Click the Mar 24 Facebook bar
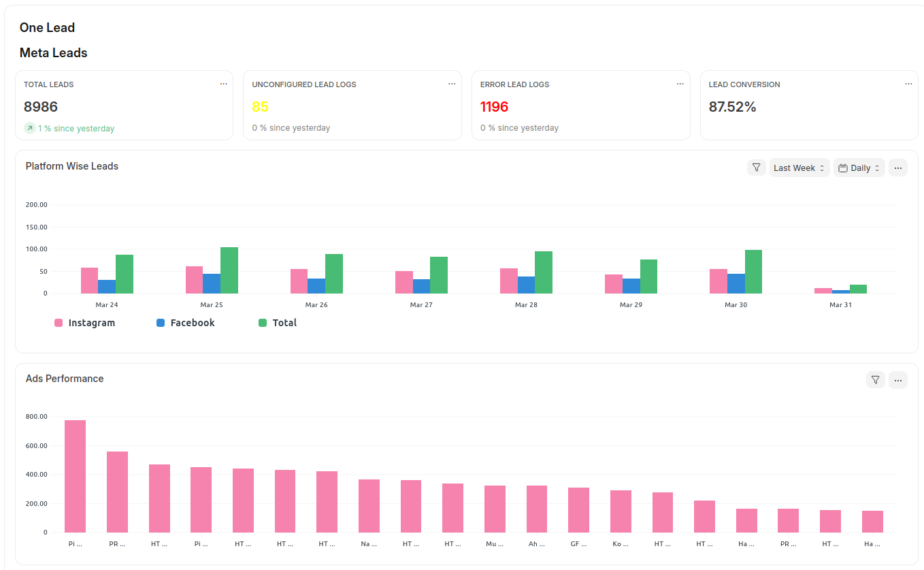The image size is (924, 570). (x=107, y=287)
